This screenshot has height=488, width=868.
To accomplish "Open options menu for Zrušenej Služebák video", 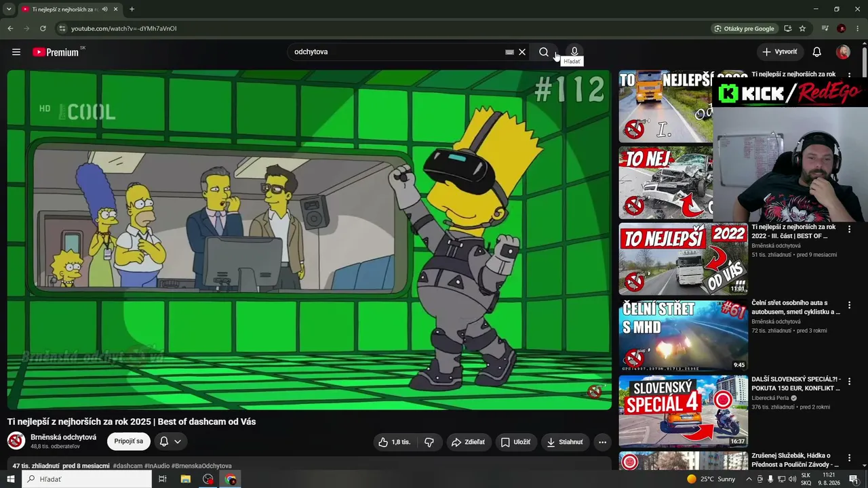I will click(849, 458).
